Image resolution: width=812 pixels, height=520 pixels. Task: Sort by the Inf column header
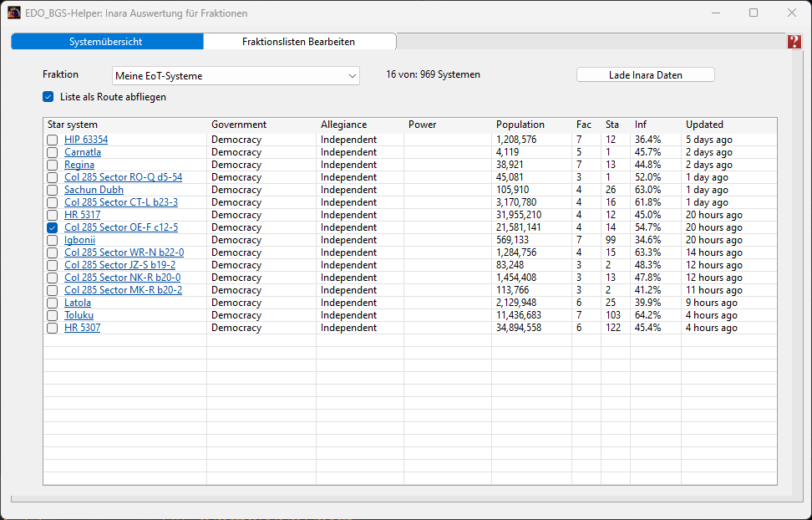click(641, 125)
